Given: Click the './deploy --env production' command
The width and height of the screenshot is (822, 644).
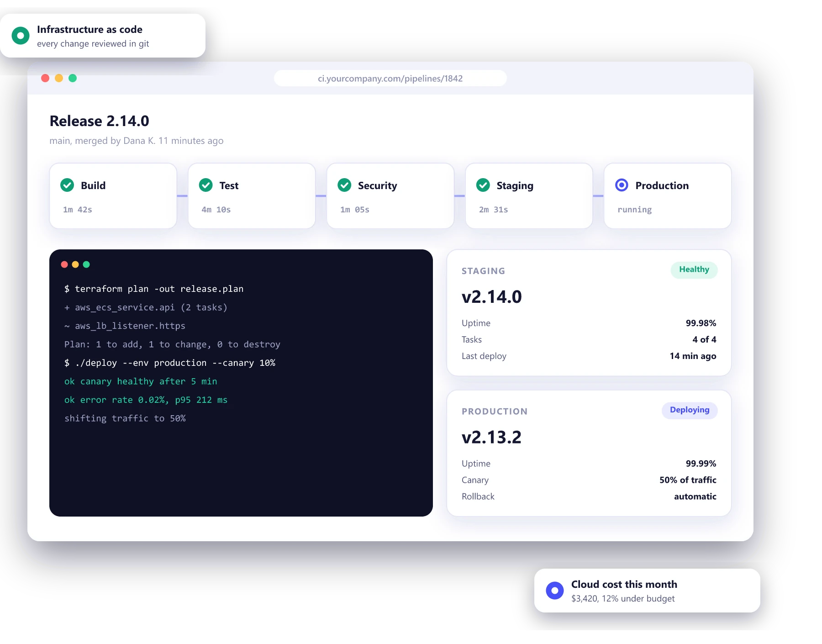Looking at the screenshot, I should (x=170, y=363).
